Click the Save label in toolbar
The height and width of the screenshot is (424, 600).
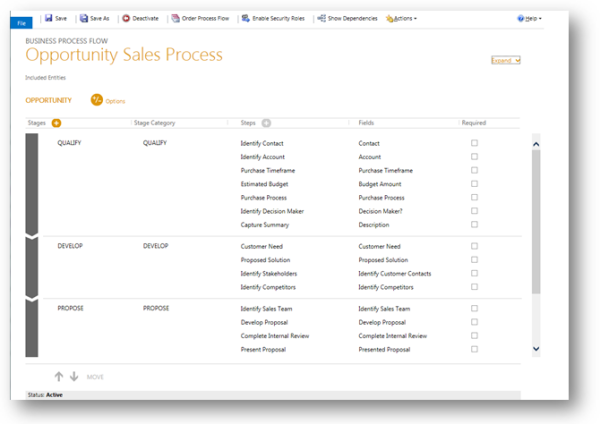[x=60, y=18]
